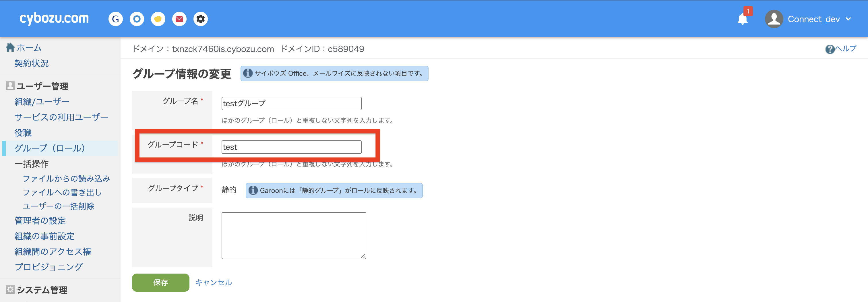Click the 静的 group type value

[x=229, y=190]
